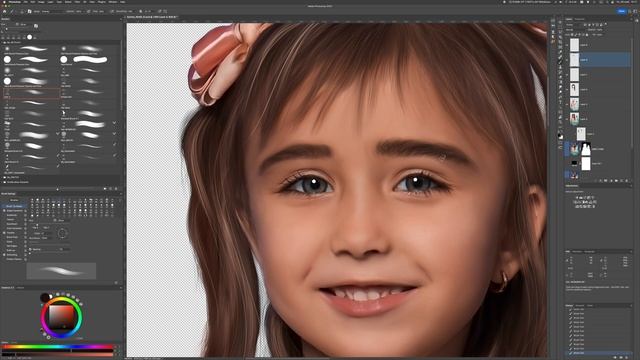Open the Layers panel options menu

point(631,19)
